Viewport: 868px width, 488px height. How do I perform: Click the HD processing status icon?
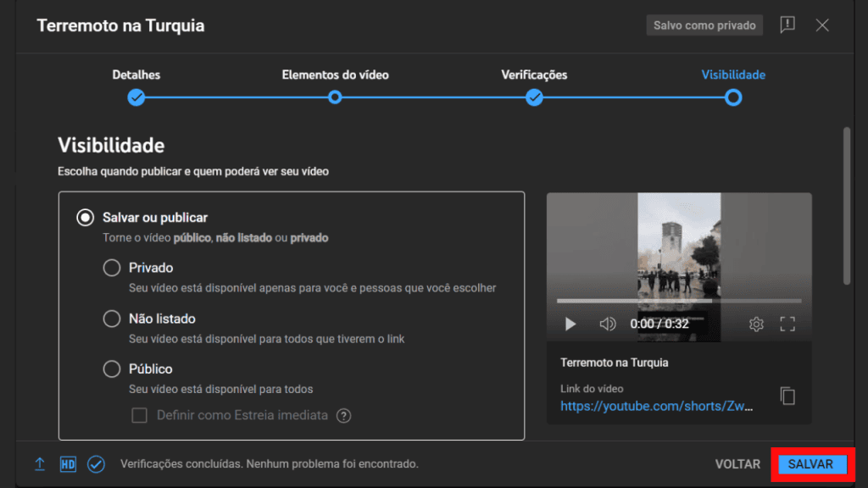pos(66,464)
